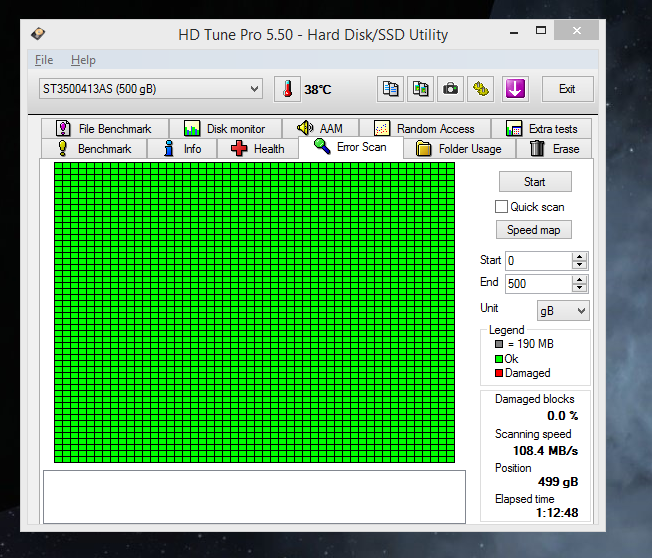Open options via the wrench icon
652x558 pixels.
pos(482,89)
